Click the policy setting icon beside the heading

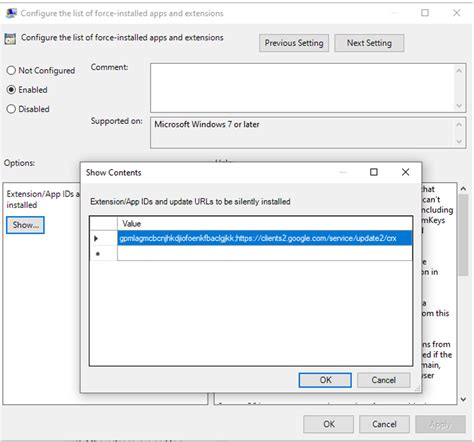[x=10, y=39]
